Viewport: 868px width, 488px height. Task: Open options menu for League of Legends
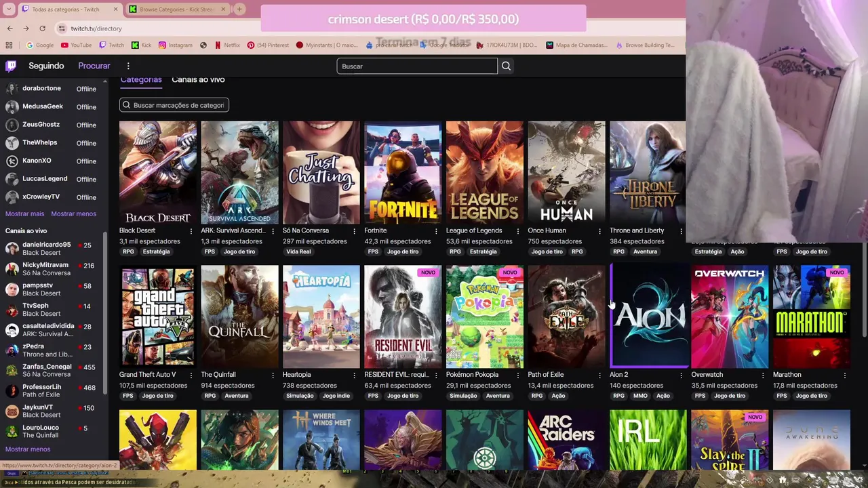pos(518,231)
